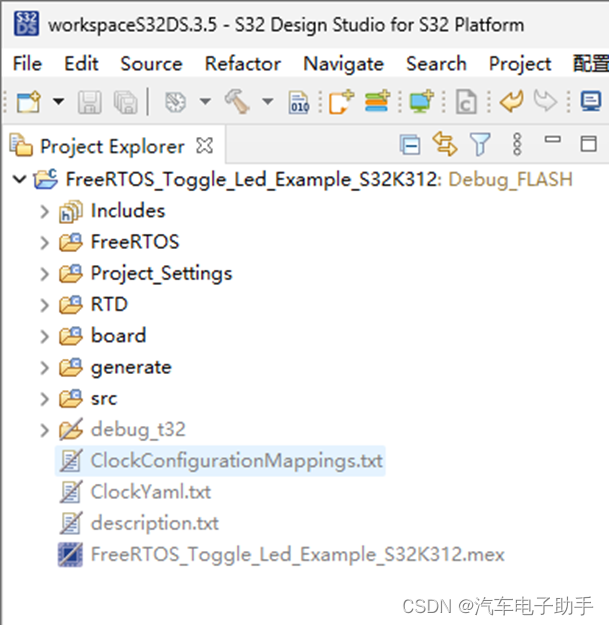The width and height of the screenshot is (609, 625).
Task: Click the greyed forward arrow icon
Action: [545, 101]
